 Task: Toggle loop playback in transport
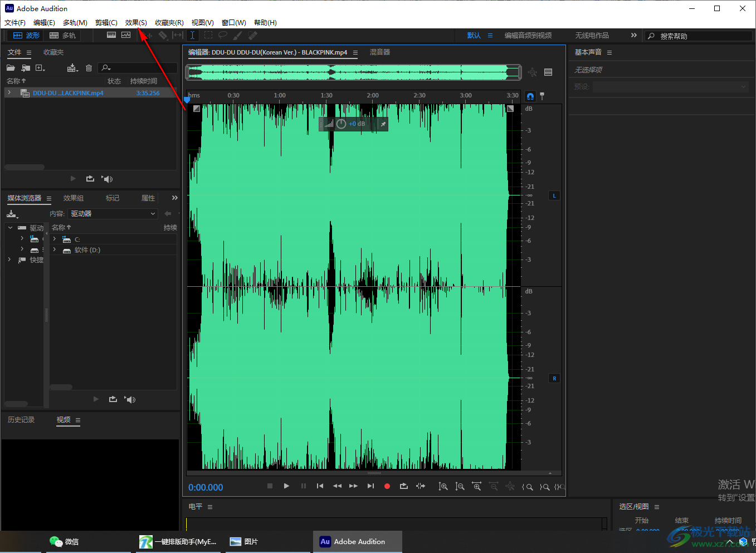click(404, 486)
